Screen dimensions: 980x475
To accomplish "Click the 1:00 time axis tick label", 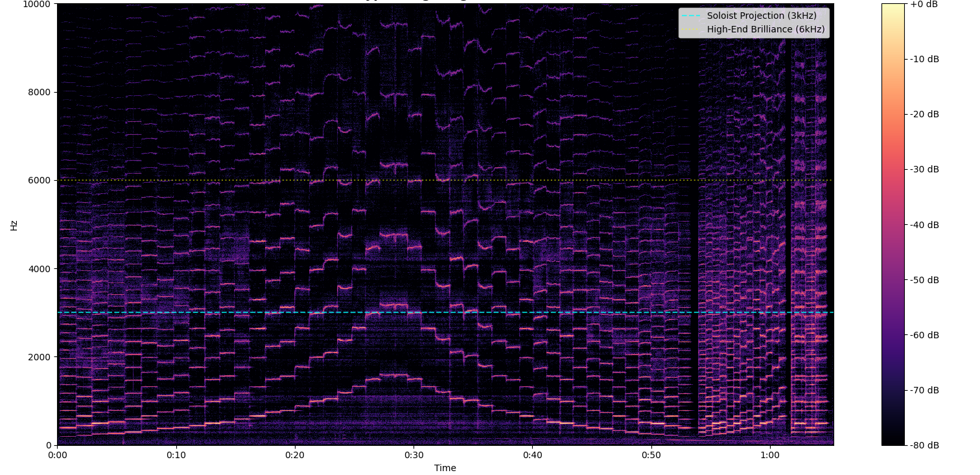I will [x=770, y=455].
